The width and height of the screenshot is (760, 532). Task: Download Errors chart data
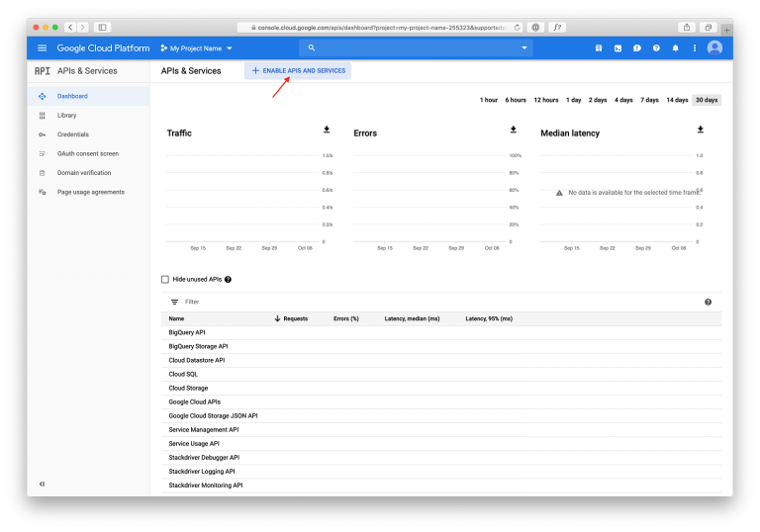514,130
